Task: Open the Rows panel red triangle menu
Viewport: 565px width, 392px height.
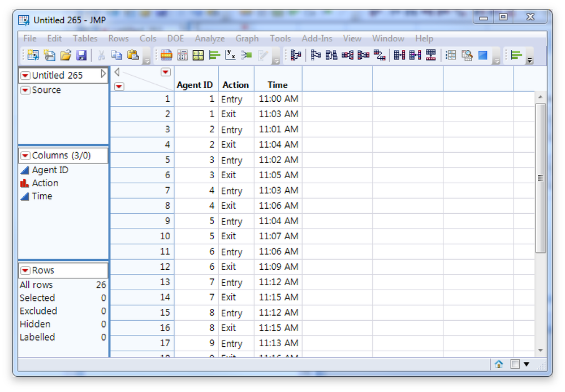Action: click(25, 270)
